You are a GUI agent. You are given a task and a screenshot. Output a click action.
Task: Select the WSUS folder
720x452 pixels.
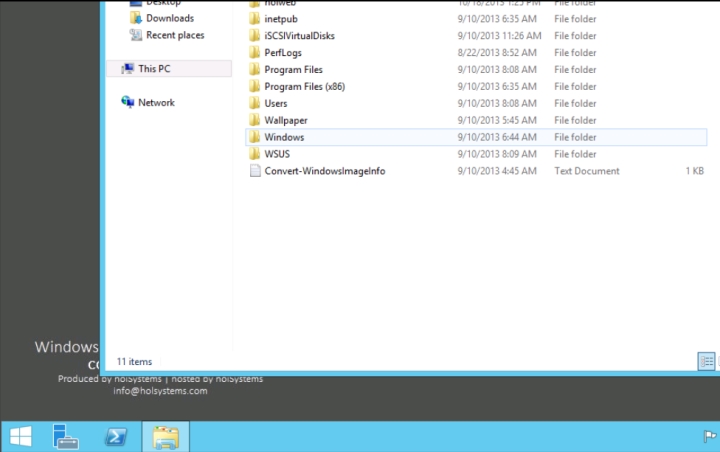tap(276, 154)
